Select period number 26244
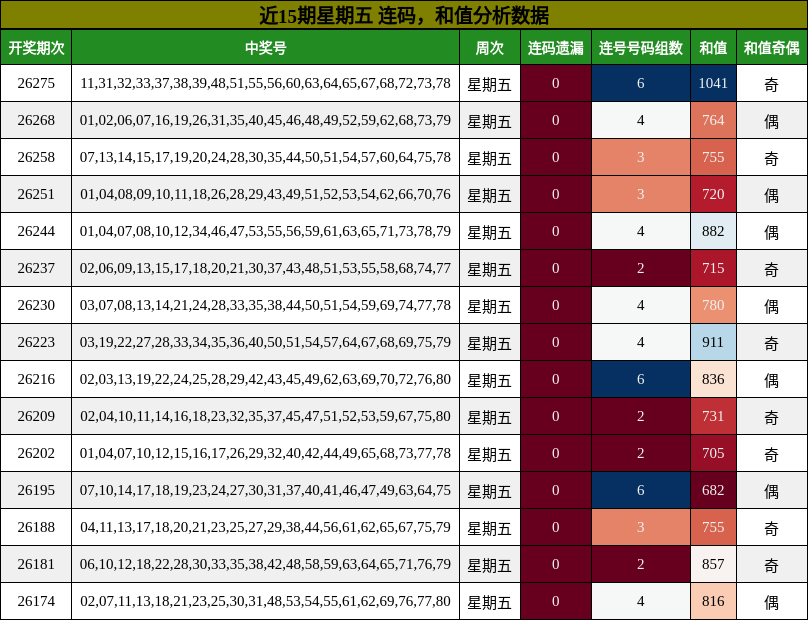808x620 pixels. 36,231
